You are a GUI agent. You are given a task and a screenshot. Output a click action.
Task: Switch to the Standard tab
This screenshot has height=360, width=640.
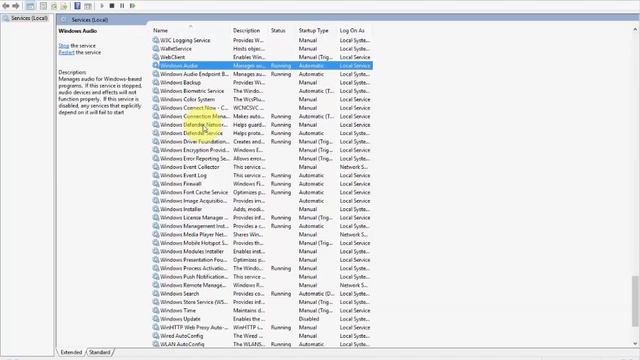pos(100,352)
